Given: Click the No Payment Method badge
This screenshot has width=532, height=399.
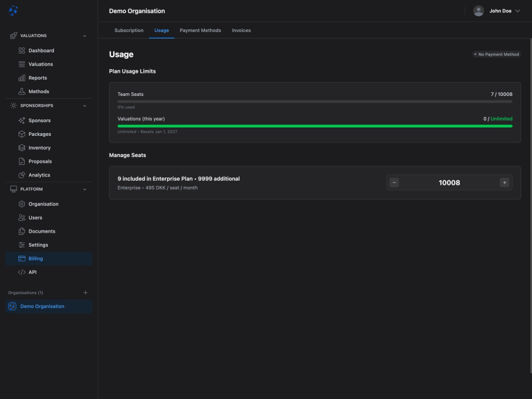Looking at the screenshot, I should coord(496,54).
